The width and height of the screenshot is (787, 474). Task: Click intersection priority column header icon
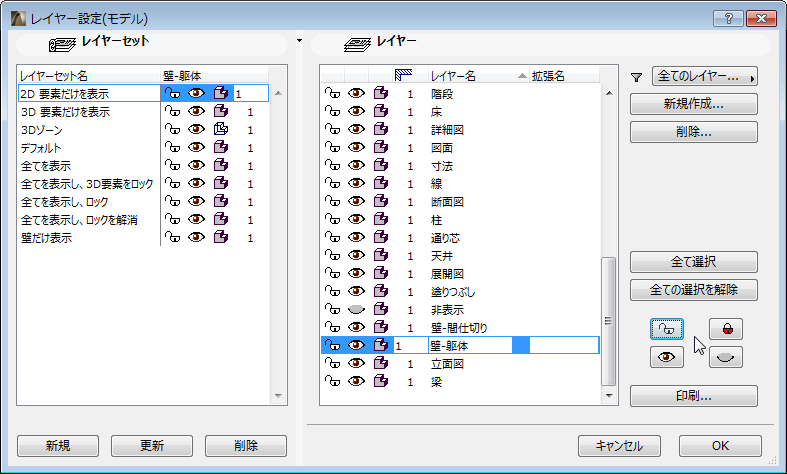(404, 75)
